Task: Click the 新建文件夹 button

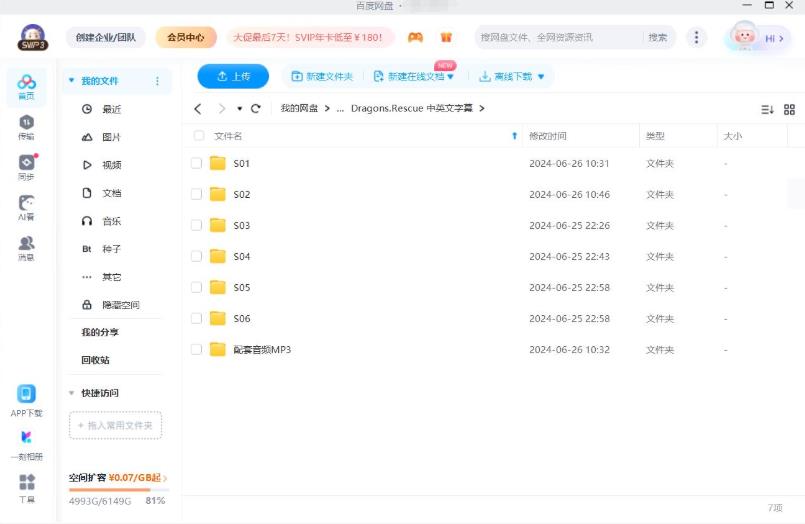Action: tap(322, 76)
